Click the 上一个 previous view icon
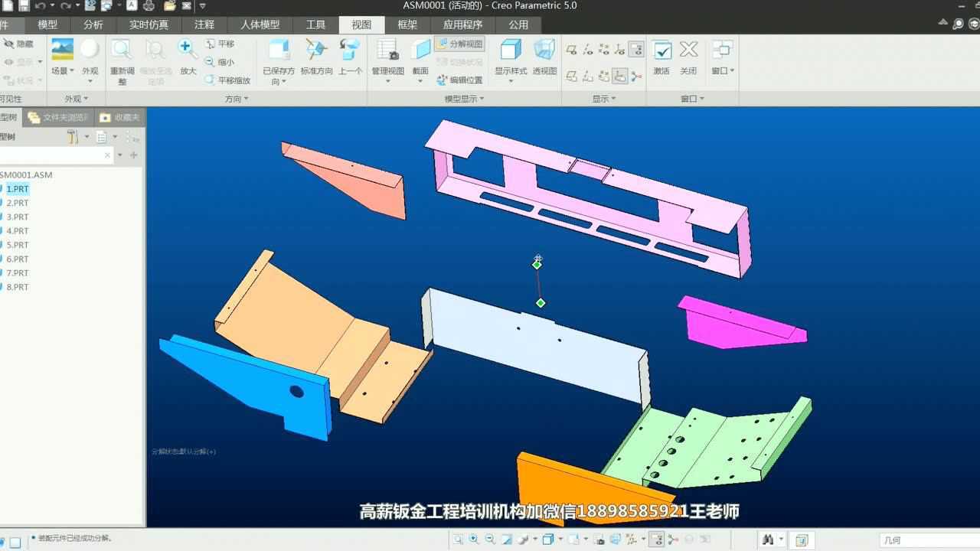 coord(350,50)
